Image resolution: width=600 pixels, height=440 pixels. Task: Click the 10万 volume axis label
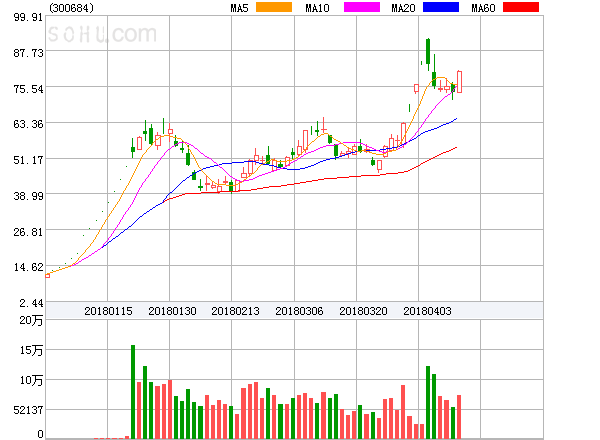tap(31, 380)
